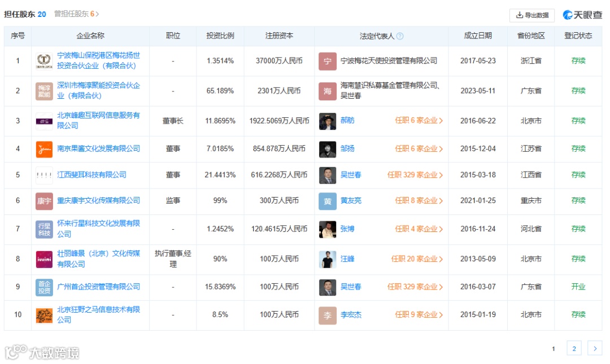
Task: Open 重庆康宇文化传媒有限公司 link
Action: point(98,201)
